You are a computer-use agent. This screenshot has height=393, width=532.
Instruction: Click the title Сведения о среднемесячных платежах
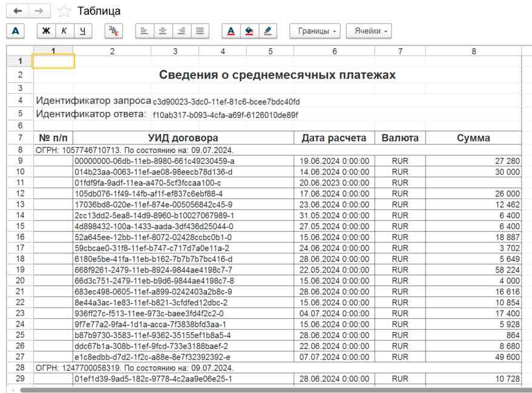[277, 75]
